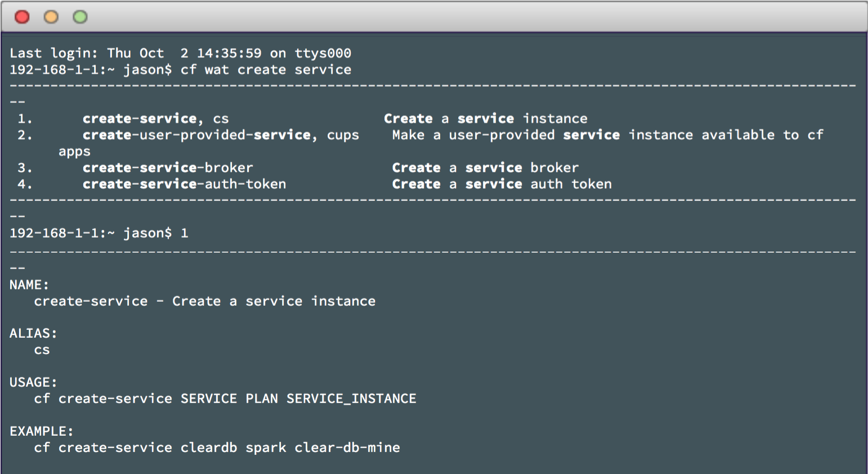Select the 'create-service, cs' result entry

click(x=155, y=119)
